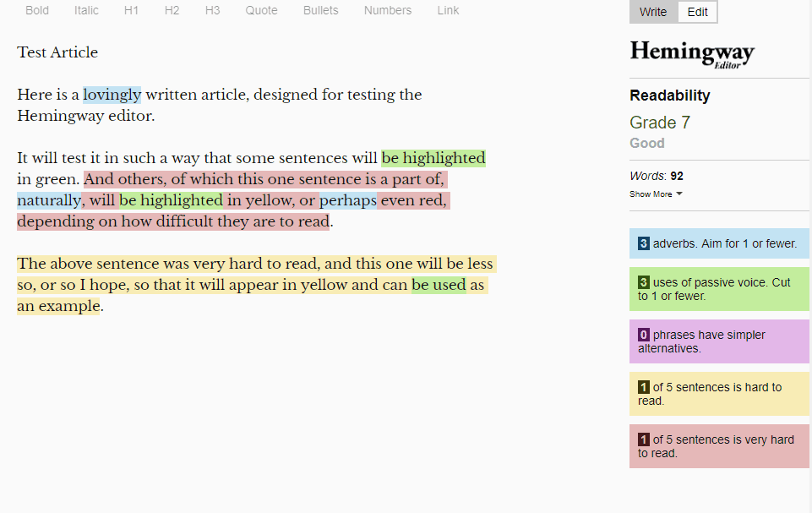Click the Hemingway Editor logo
This screenshot has height=513, width=812.
692,54
